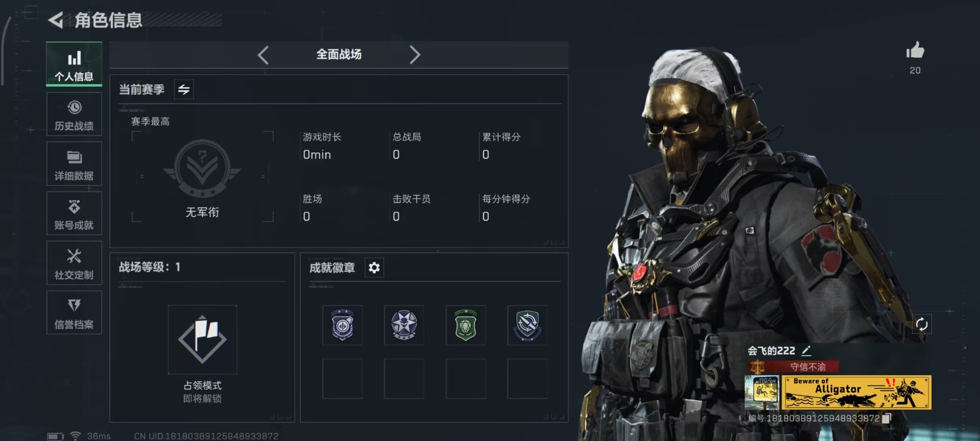
Task: Open the 个人信息 tab
Action: (x=74, y=64)
